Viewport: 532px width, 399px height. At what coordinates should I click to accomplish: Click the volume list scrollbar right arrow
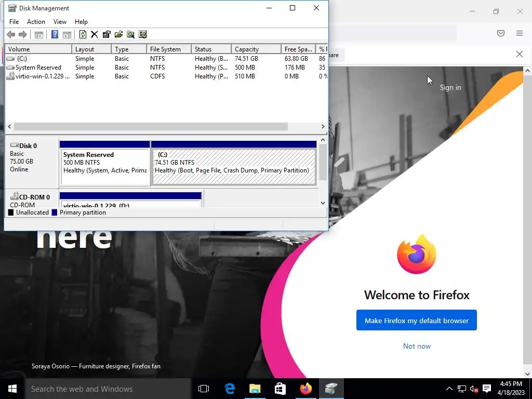[323, 127]
